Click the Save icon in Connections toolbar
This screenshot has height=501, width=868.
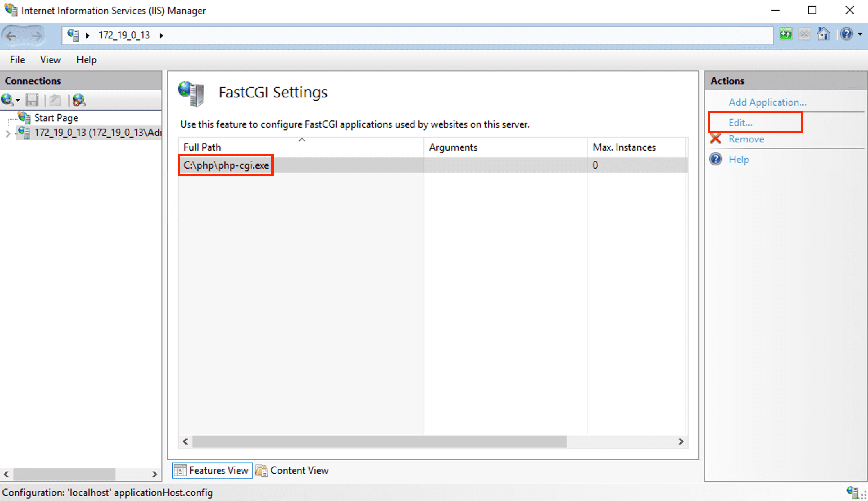pos(32,100)
